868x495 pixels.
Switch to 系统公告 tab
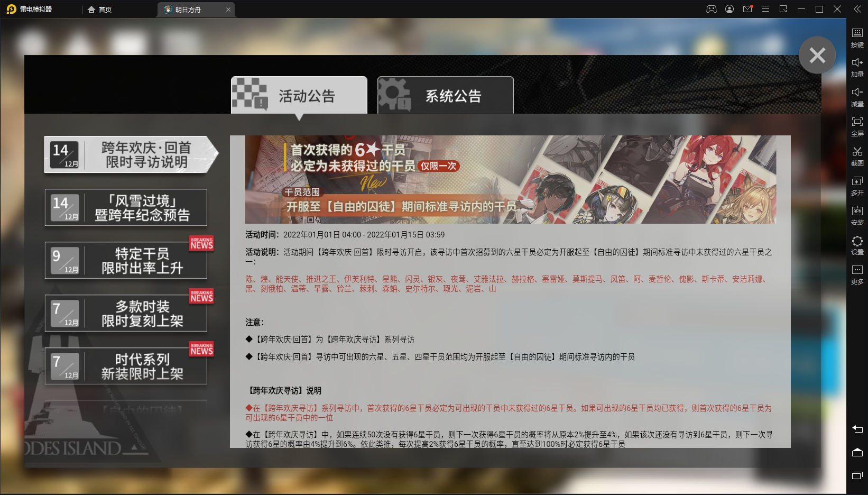click(446, 95)
